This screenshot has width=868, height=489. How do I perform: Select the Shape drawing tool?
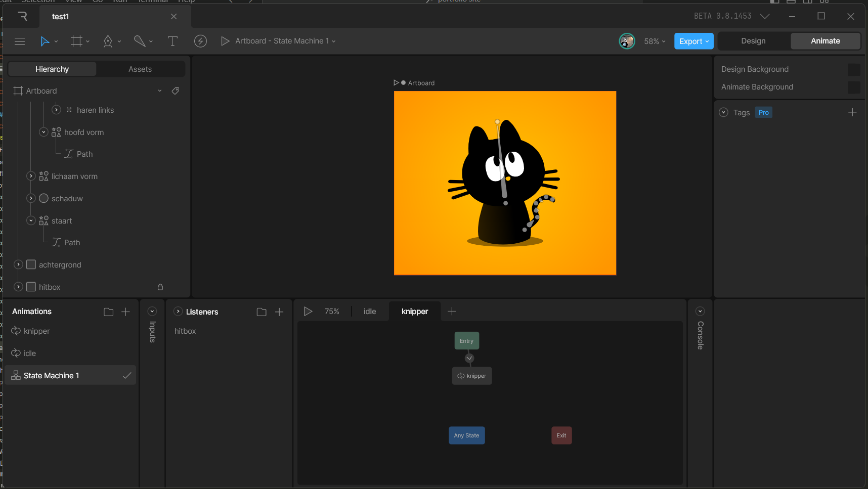click(x=140, y=41)
